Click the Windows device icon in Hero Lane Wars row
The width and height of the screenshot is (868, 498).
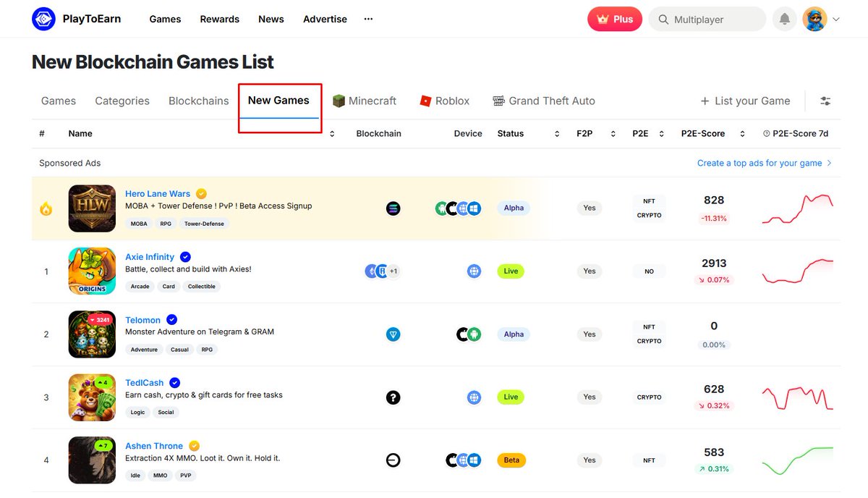(x=475, y=208)
